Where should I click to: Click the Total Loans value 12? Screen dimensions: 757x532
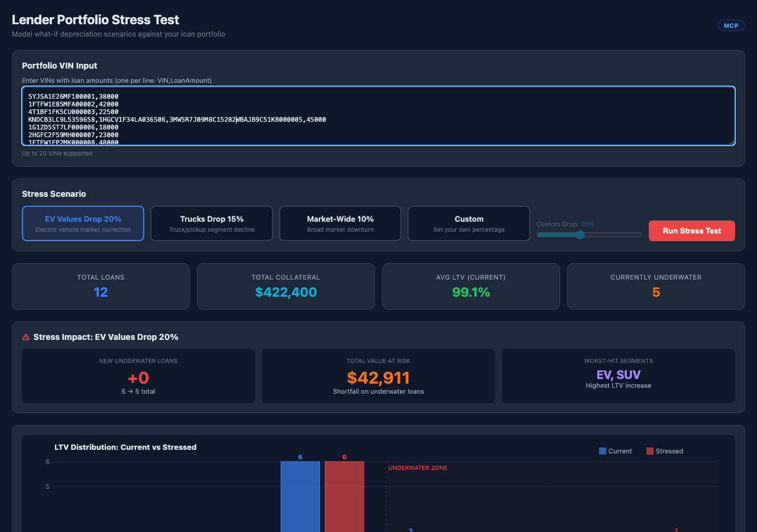click(101, 292)
